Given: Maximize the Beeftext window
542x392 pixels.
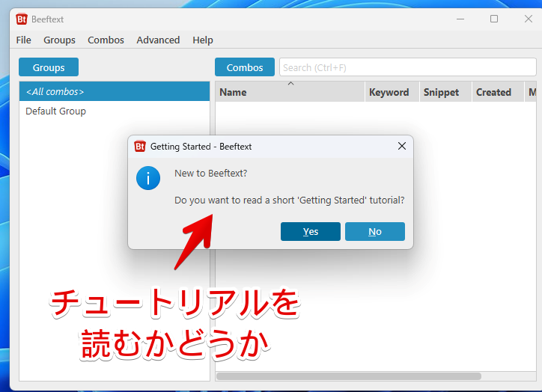Looking at the screenshot, I should (x=494, y=19).
